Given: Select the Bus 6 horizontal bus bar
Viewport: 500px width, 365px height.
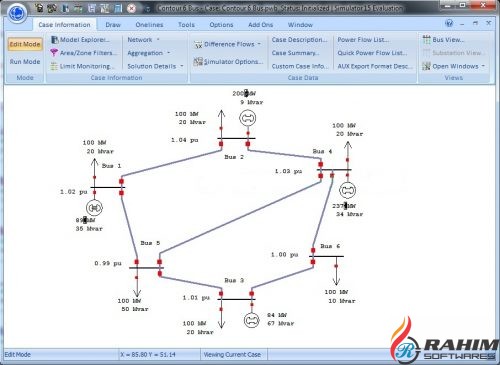Looking at the screenshot, I should 326,256.
